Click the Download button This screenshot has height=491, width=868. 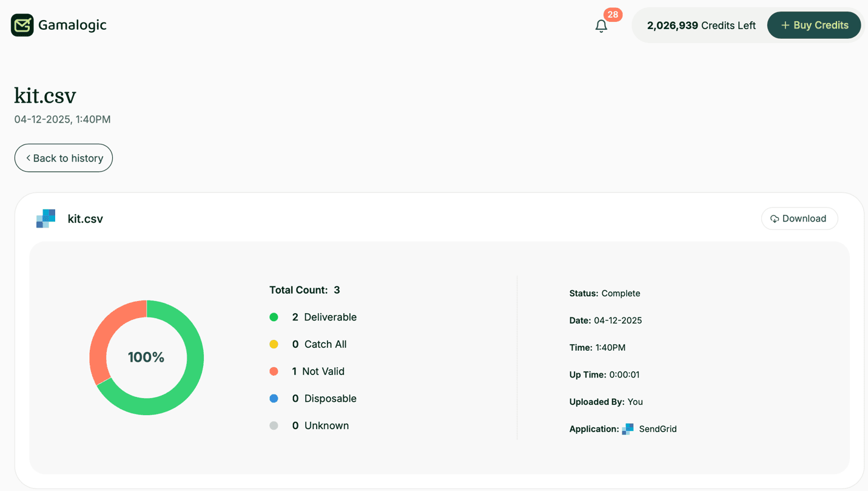click(x=799, y=218)
